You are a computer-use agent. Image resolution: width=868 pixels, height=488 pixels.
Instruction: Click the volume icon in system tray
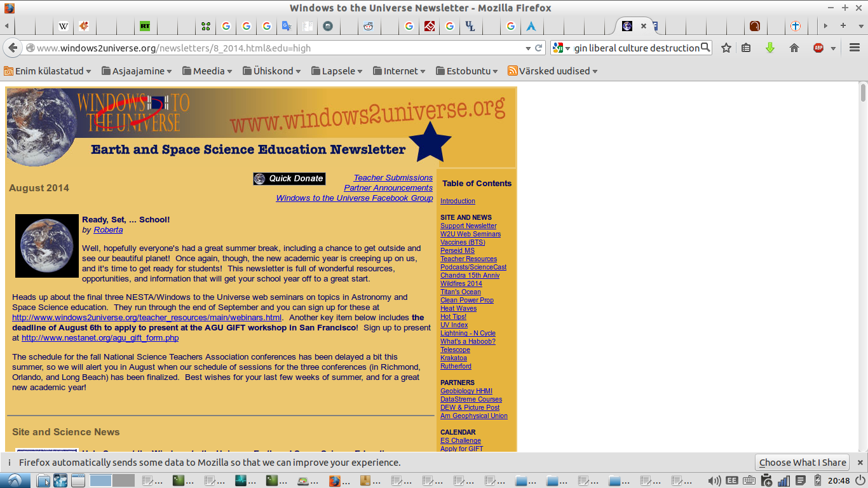(x=714, y=480)
